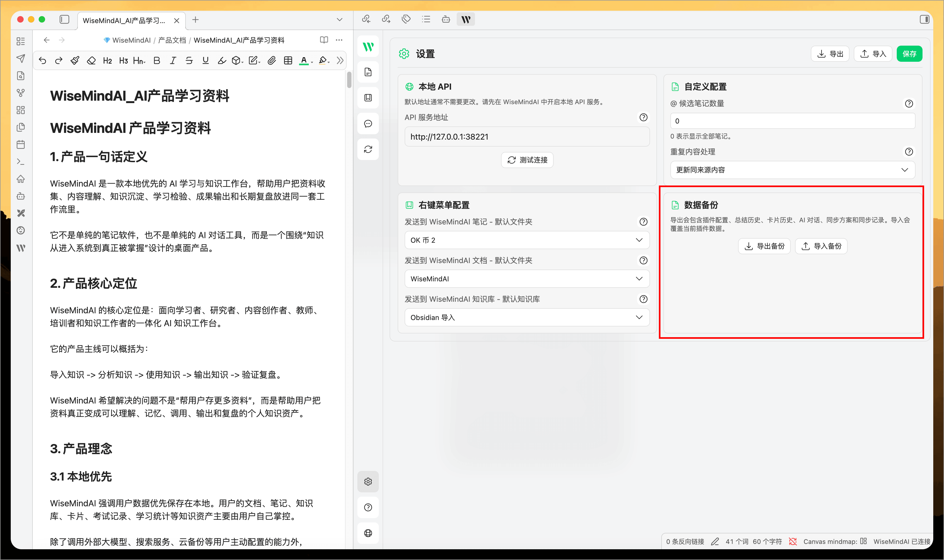
Task: Toggle underline formatting
Action: tap(205, 60)
